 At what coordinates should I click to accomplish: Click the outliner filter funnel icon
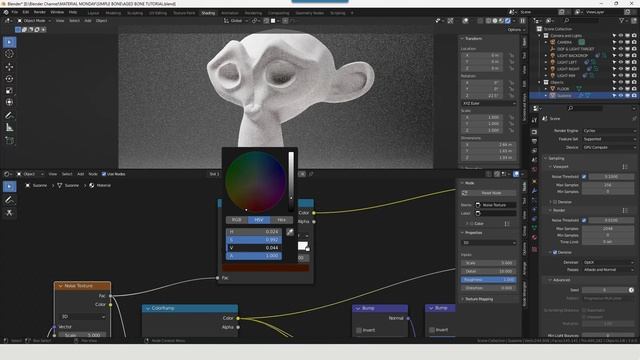[x=621, y=20]
